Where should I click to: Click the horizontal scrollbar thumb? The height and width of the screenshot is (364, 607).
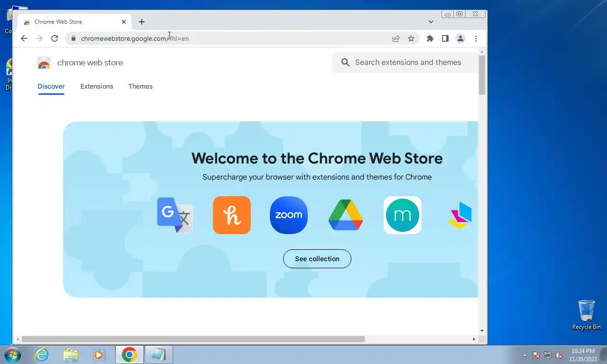(193, 339)
